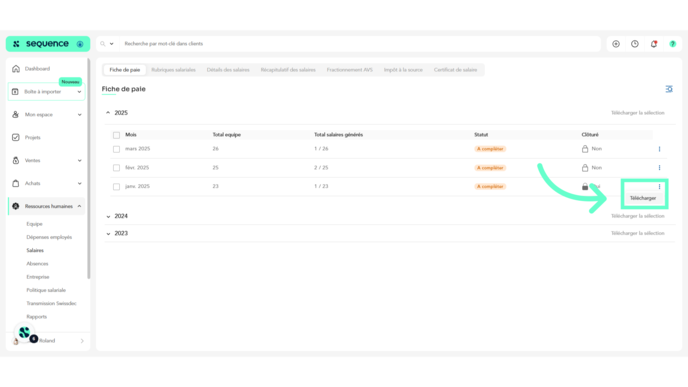Open the green help question icon
This screenshot has width=688, height=387.
click(x=673, y=44)
